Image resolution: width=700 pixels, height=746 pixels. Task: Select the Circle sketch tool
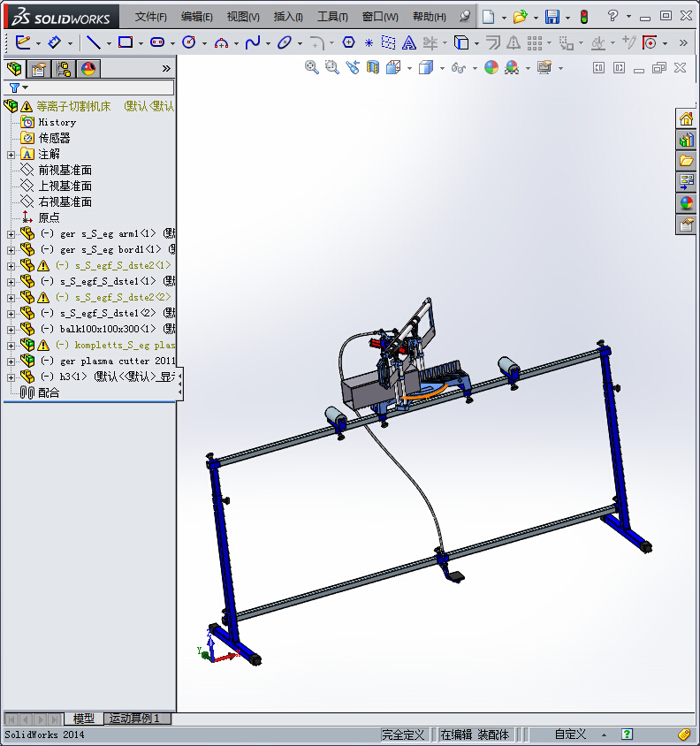click(x=189, y=42)
